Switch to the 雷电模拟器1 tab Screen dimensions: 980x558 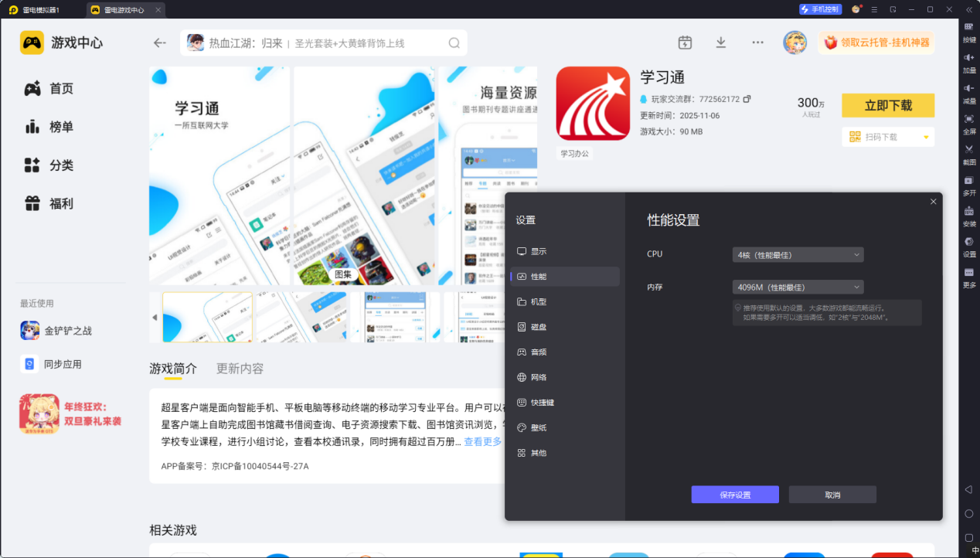tap(41, 9)
